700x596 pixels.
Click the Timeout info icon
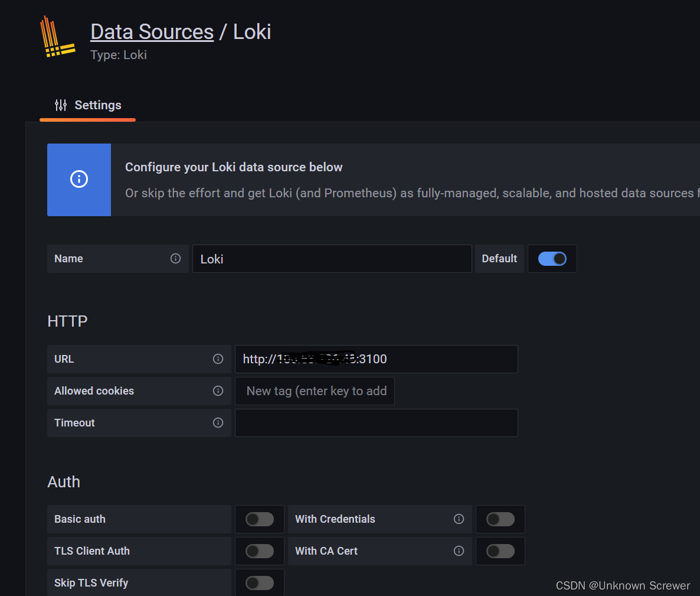pyautogui.click(x=218, y=423)
